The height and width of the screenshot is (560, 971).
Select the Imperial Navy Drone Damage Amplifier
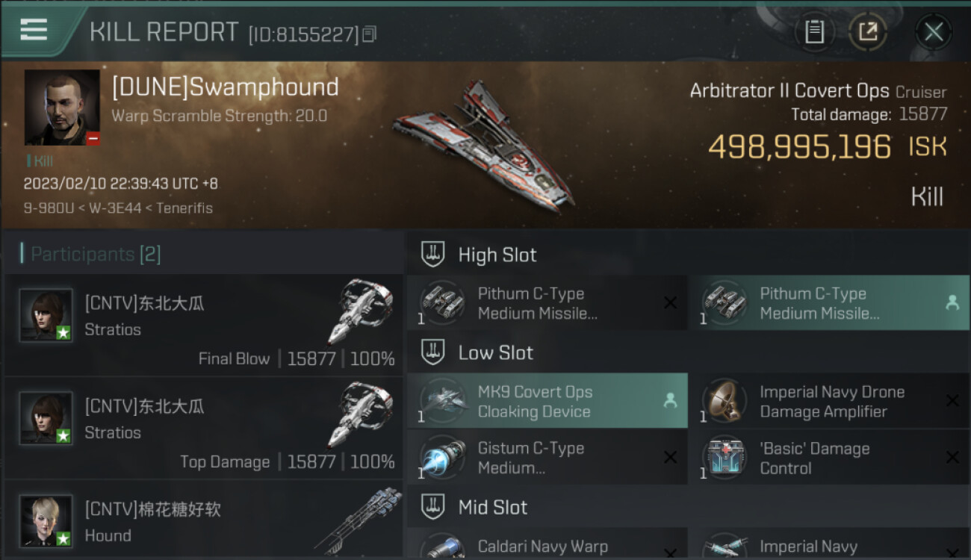[x=829, y=401]
